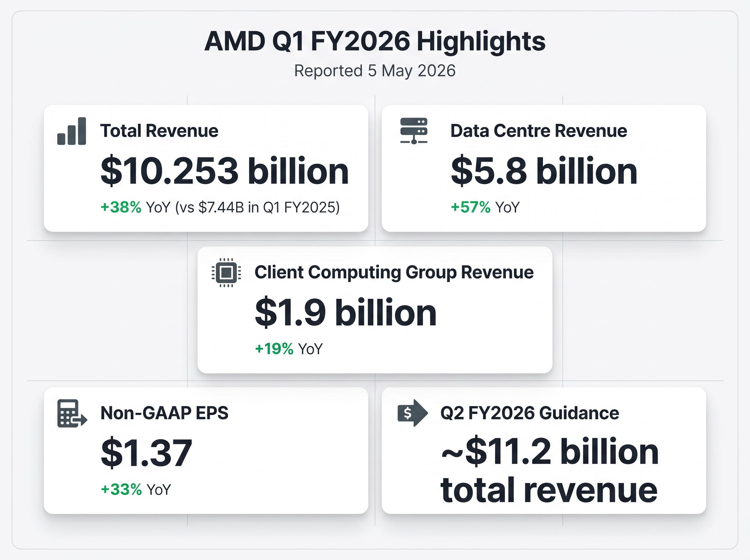
Task: Click the +57% YoY growth text
Action: [x=485, y=207]
